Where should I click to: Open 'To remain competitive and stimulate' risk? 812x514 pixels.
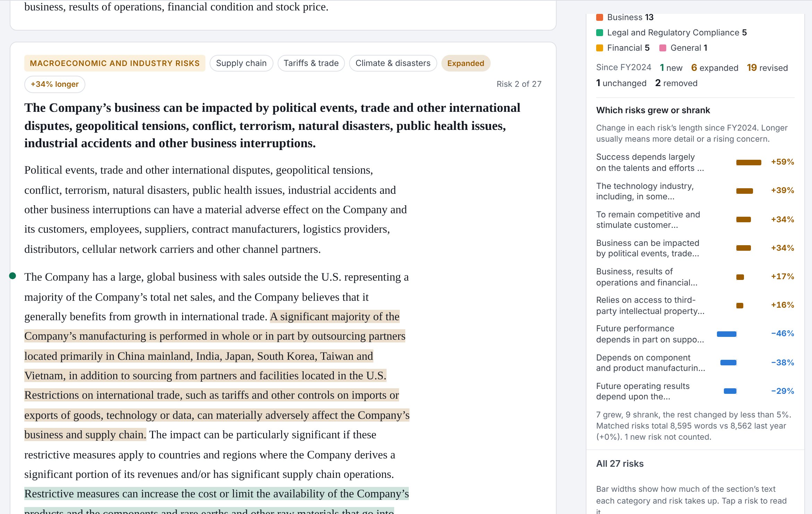click(x=695, y=219)
